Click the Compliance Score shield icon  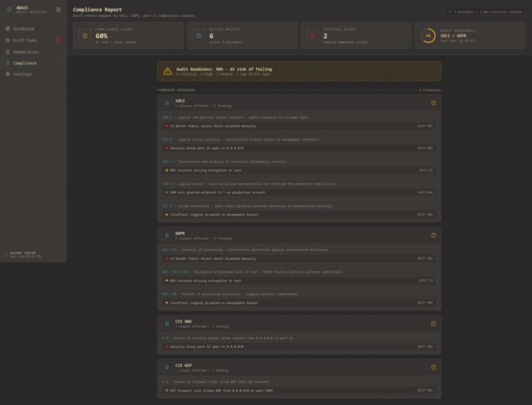[x=85, y=35]
